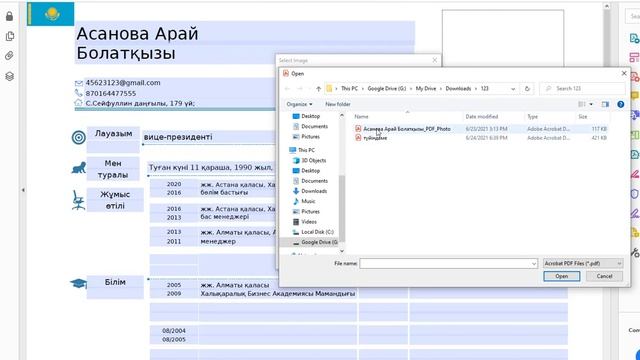Viewport: 640px width, 360px height.
Task: Click the navigation tree scrollbar up arrow
Action: pyautogui.click(x=342, y=116)
